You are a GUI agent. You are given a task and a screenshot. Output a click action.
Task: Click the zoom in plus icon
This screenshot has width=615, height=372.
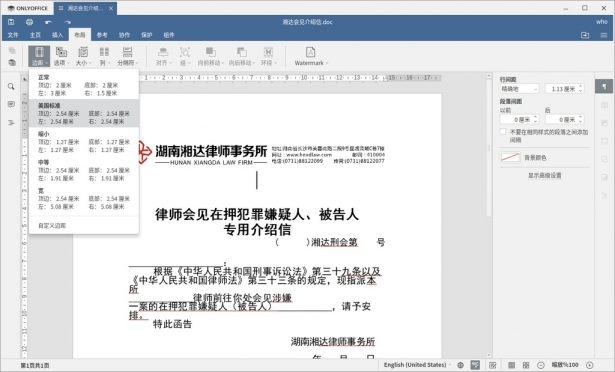pyautogui.click(x=589, y=365)
